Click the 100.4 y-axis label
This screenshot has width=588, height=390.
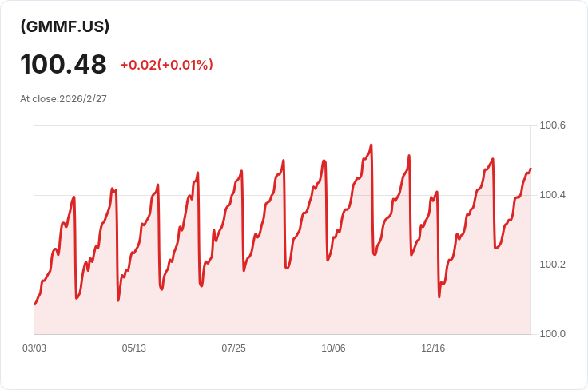pos(552,195)
